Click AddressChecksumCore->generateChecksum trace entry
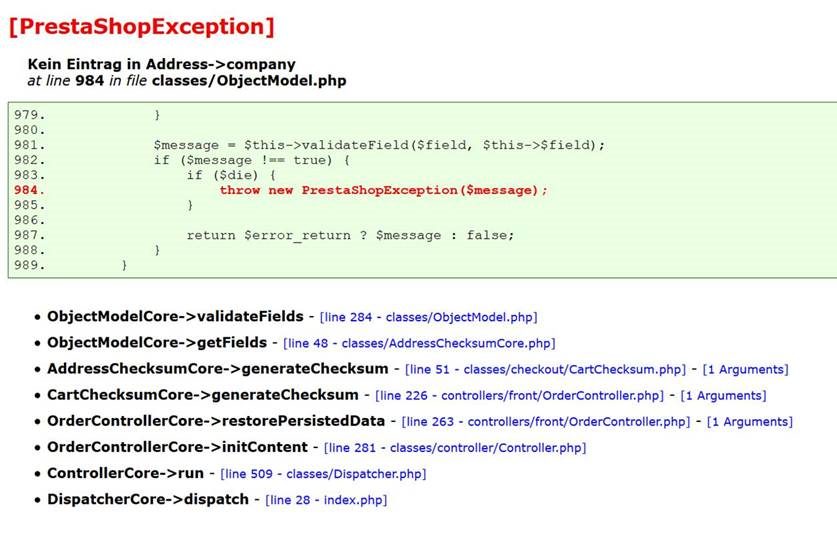Viewport: 837px width, 546px height. 218,369
